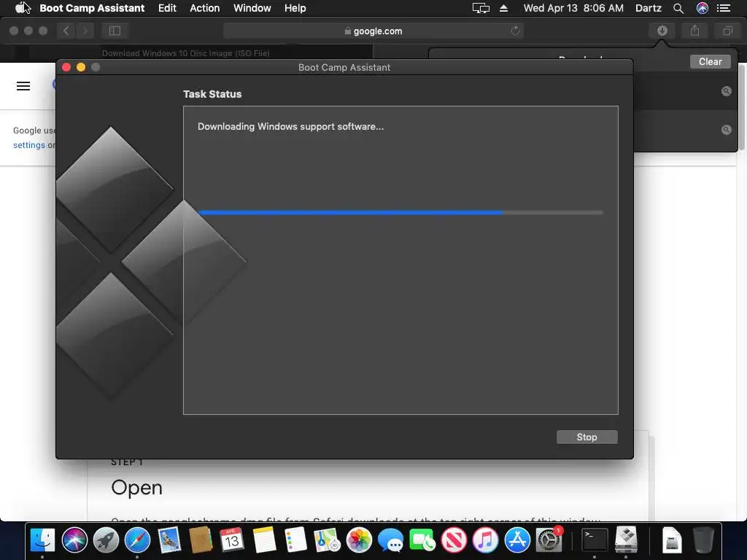Click the Safari google.com address bar

coord(373,31)
